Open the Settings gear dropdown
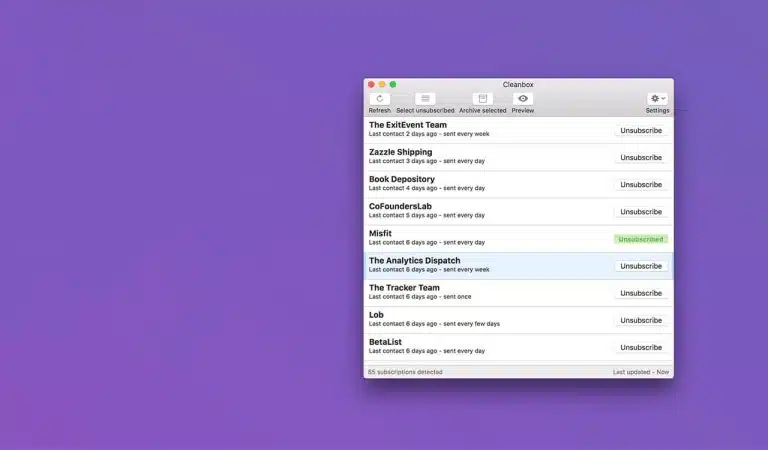Viewport: 768px width, 450px height. pos(657,99)
